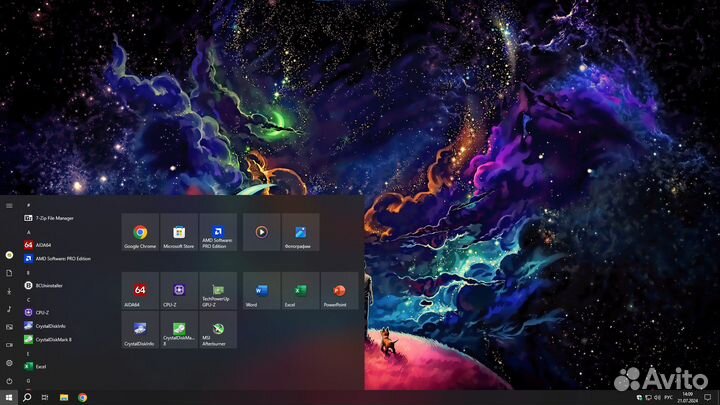This screenshot has width=720, height=405.
Task: Select 7-Zip File Manager in the app list
Action: click(x=55, y=217)
